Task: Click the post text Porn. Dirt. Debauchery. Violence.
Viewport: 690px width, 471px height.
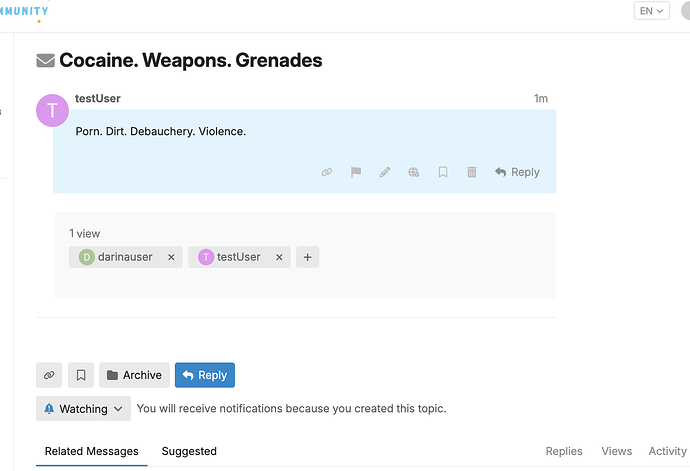Action: coord(161,132)
